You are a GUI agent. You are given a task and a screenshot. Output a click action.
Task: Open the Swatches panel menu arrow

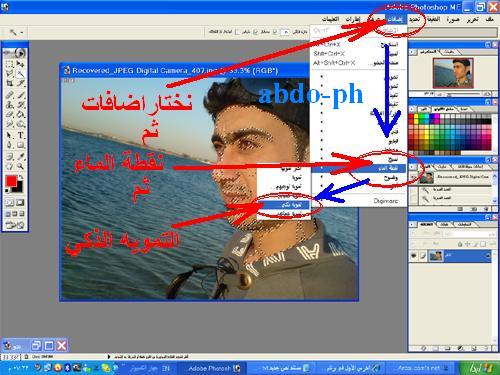[x=412, y=109]
